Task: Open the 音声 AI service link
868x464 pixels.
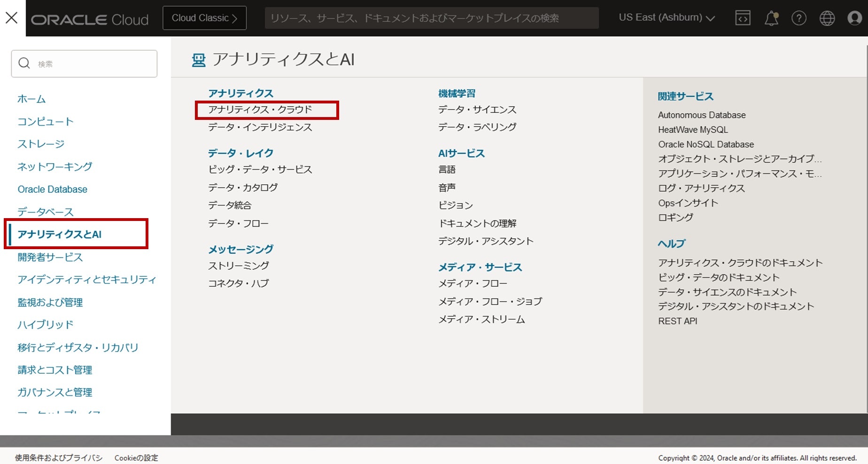Action: pyautogui.click(x=447, y=188)
